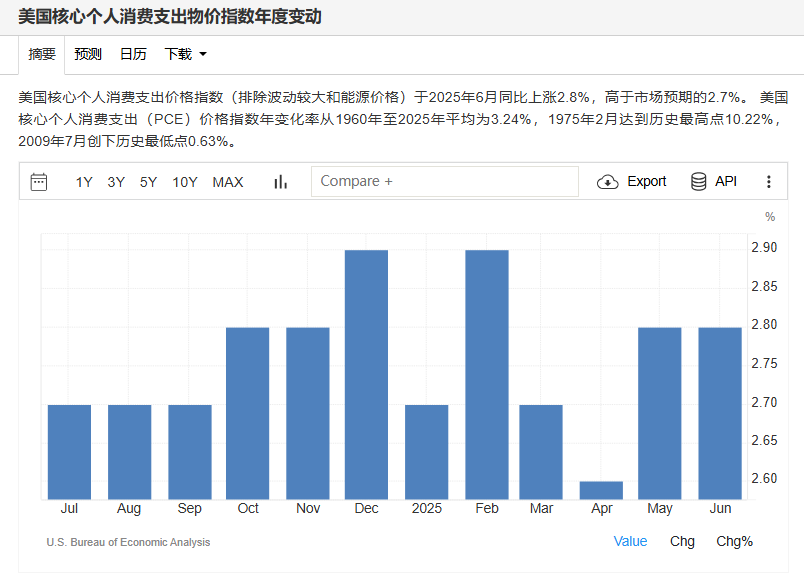Click the 2.75 axis label
804x588 pixels.
(x=764, y=363)
